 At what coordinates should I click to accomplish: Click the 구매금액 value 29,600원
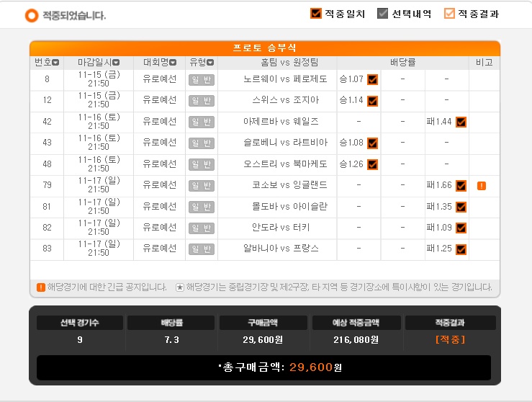tap(263, 340)
